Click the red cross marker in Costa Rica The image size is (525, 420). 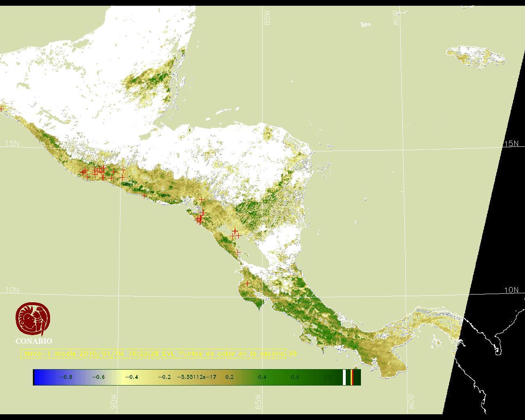point(247,283)
